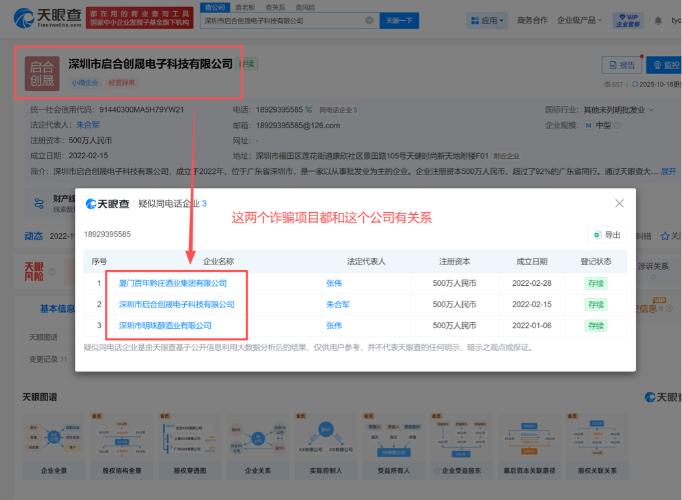Click the blue 天眼一下 search button
682x500 pixels.
399,20
